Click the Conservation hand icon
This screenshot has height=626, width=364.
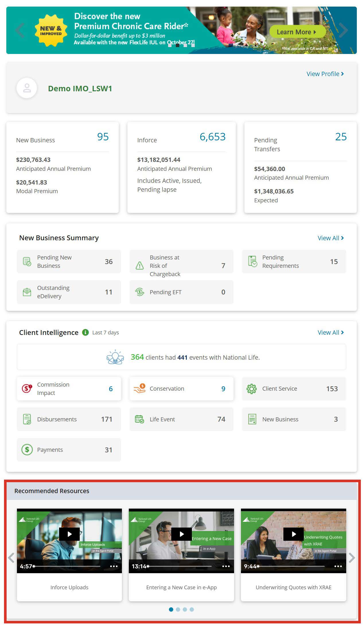click(139, 389)
